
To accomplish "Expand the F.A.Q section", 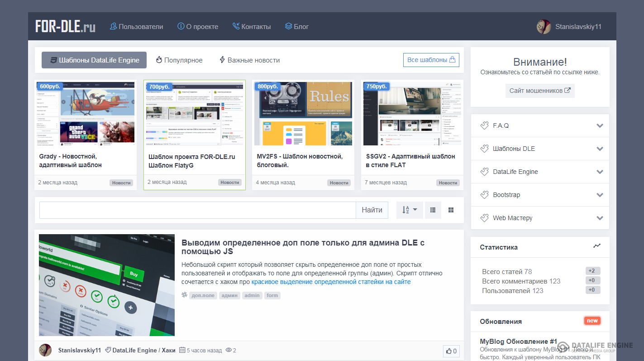I will pyautogui.click(x=600, y=125).
